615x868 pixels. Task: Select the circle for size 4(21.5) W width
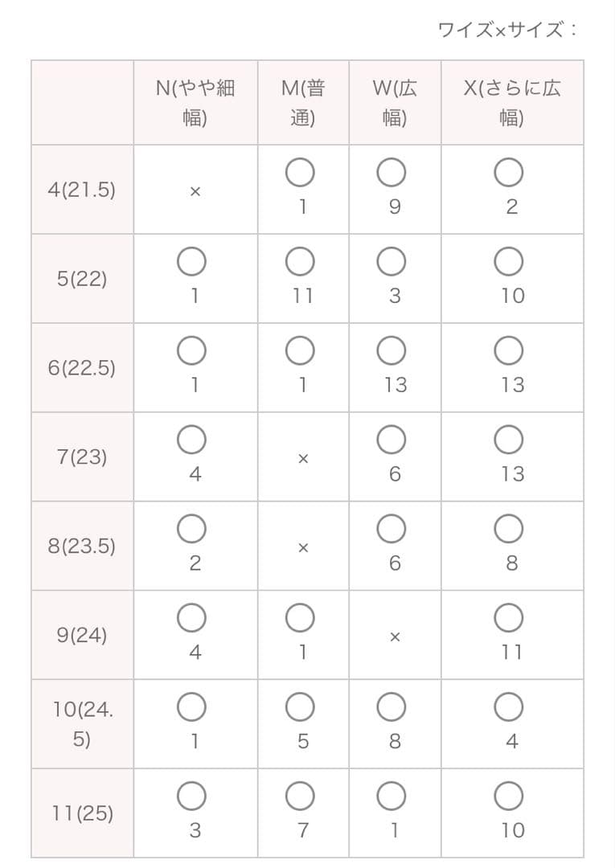[x=392, y=173]
